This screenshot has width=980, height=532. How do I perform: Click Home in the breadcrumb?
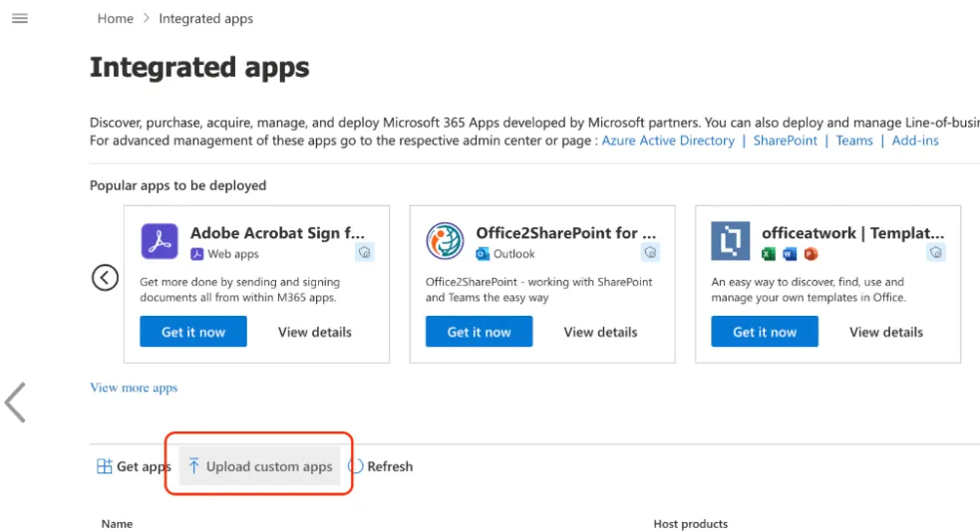[x=116, y=18]
